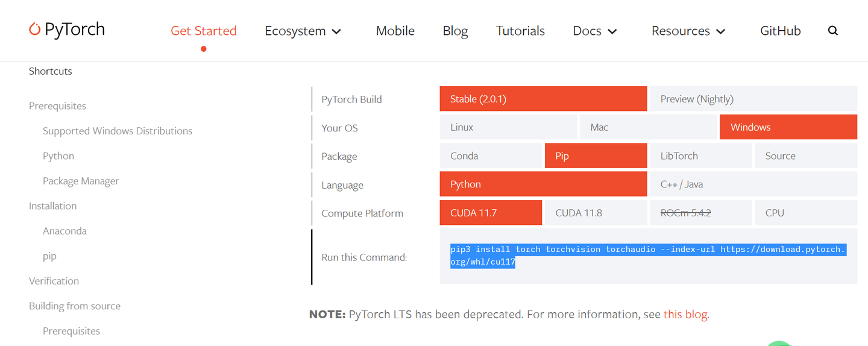The height and width of the screenshot is (346, 868).
Task: Choose the C++ / Java language option
Action: pos(753,184)
